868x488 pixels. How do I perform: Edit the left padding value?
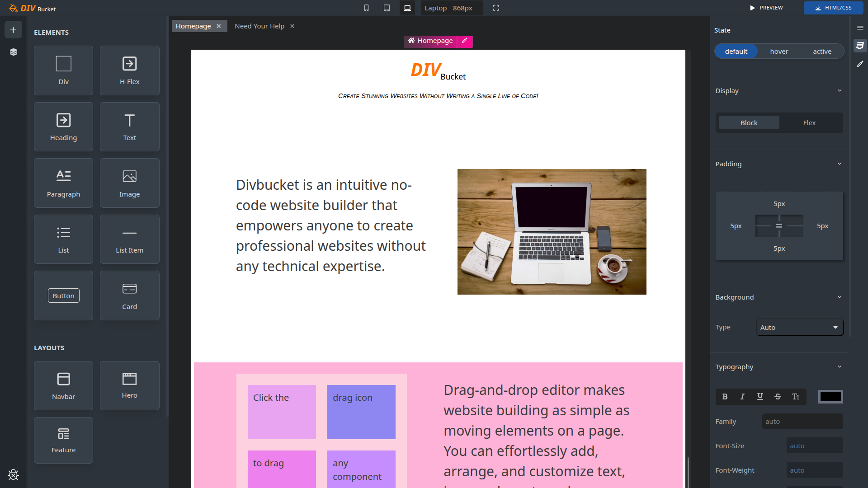(x=736, y=226)
